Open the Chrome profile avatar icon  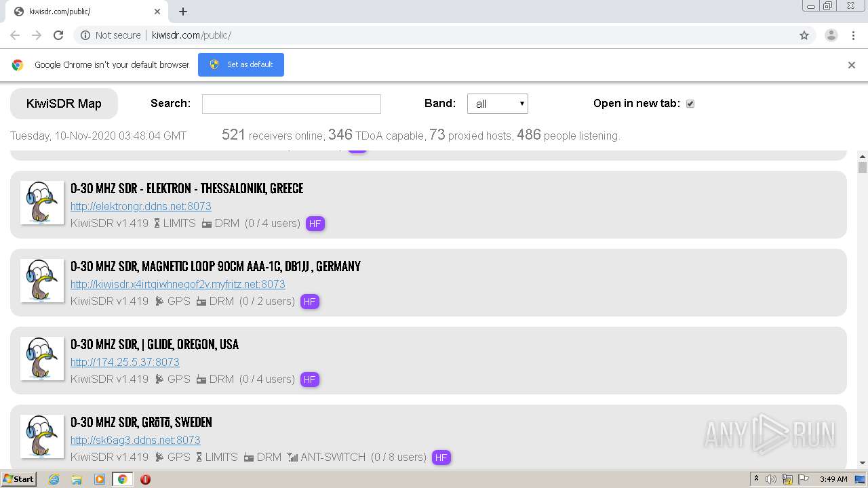831,35
